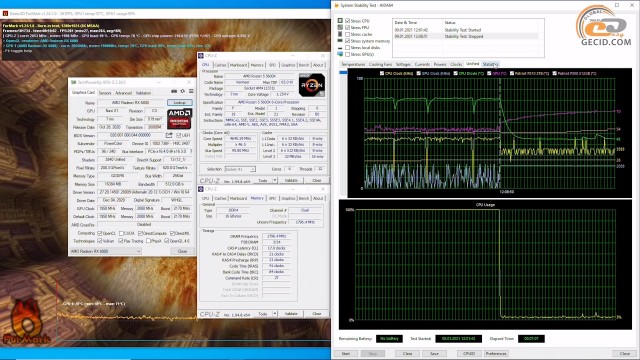Click the Start button in AIDA64
Viewport: 640px width, 360px height.
click(346, 353)
